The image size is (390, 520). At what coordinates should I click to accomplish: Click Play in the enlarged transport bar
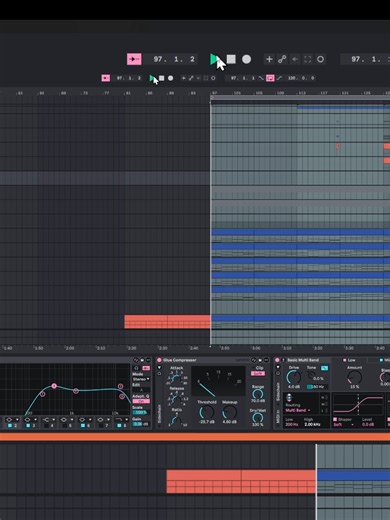pyautogui.click(x=214, y=59)
